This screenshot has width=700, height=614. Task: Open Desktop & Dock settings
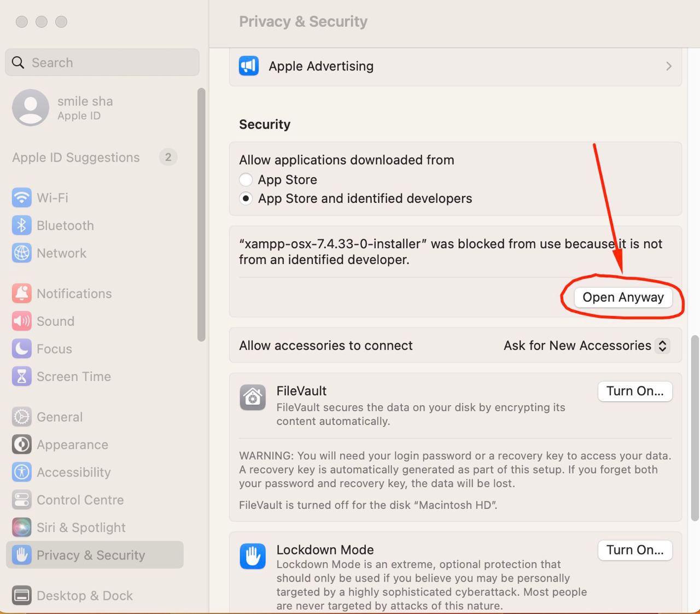(x=95, y=595)
